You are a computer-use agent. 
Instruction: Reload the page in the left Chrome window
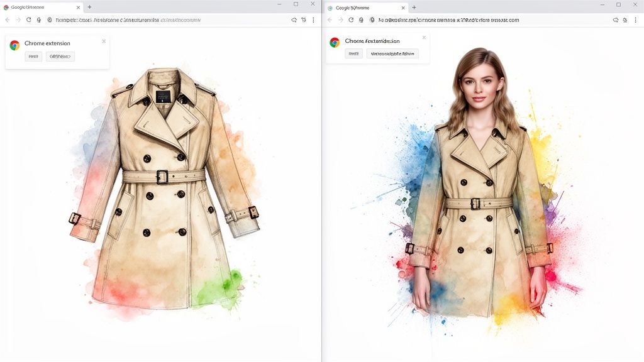[x=29, y=19]
